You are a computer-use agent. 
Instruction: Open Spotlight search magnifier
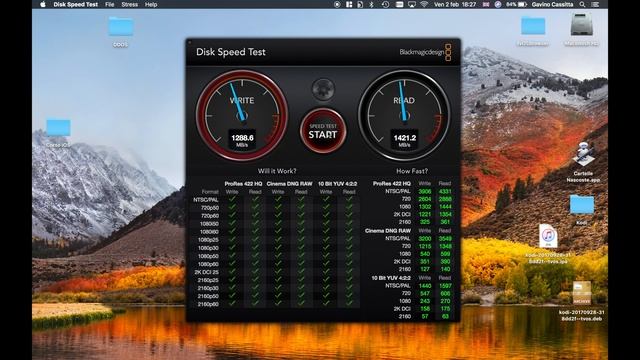pyautogui.click(x=582, y=4)
